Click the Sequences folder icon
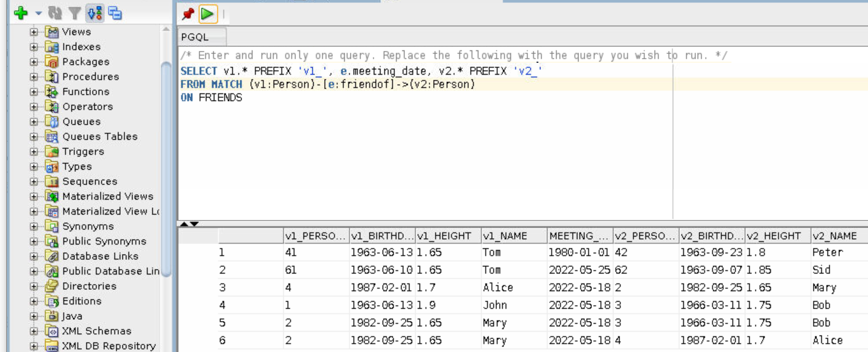Screen dimensions: 868x352 pos(52,181)
